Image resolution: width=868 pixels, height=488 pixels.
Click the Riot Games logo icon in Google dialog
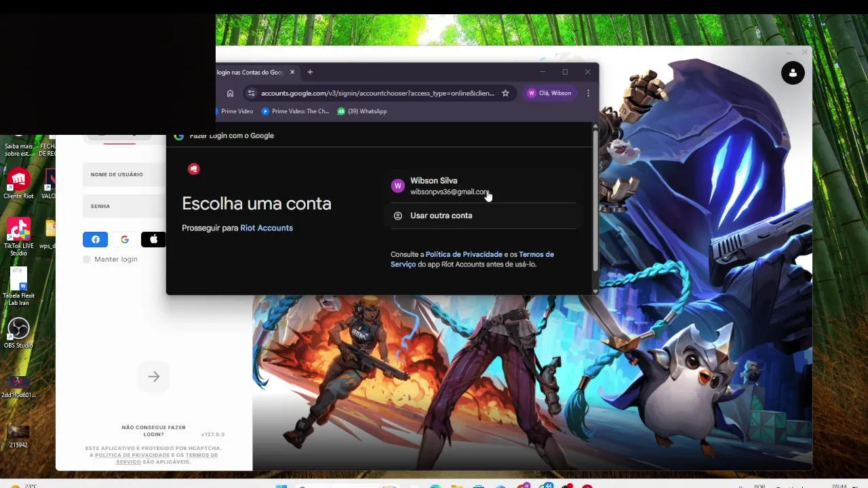194,169
